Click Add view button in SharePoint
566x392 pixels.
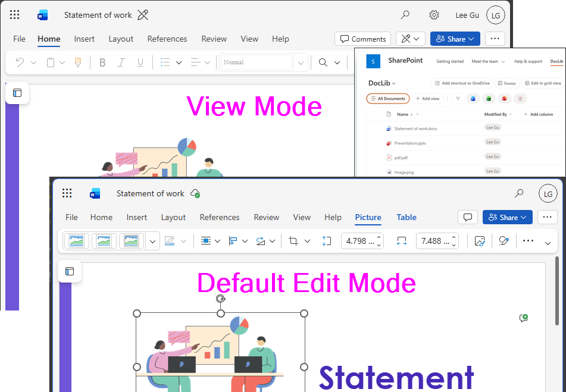427,99
